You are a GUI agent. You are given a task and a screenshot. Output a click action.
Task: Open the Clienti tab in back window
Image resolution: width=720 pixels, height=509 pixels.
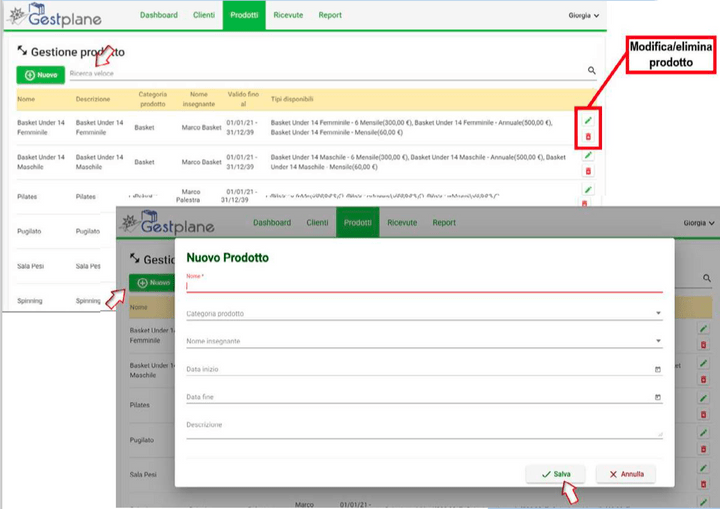pyautogui.click(x=204, y=15)
